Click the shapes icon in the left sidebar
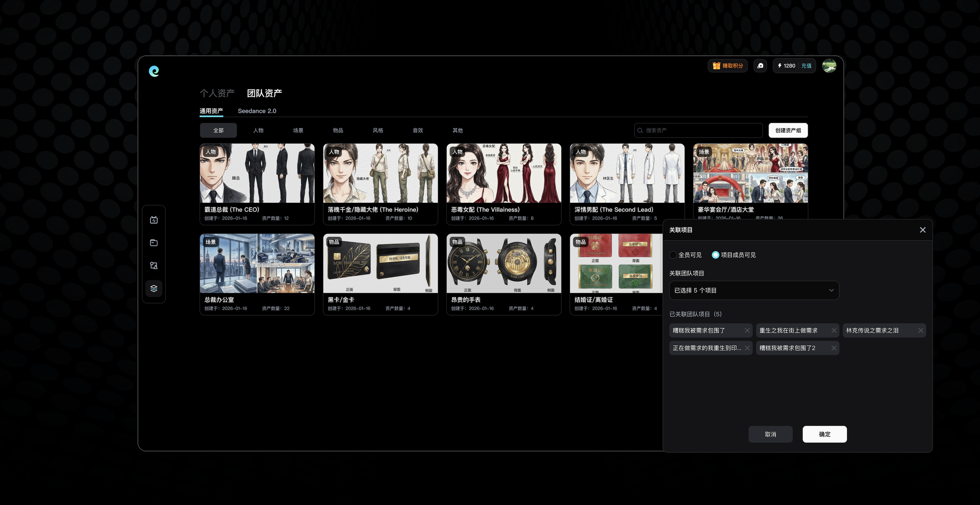Screen dimensions: 980x505 coord(154,266)
